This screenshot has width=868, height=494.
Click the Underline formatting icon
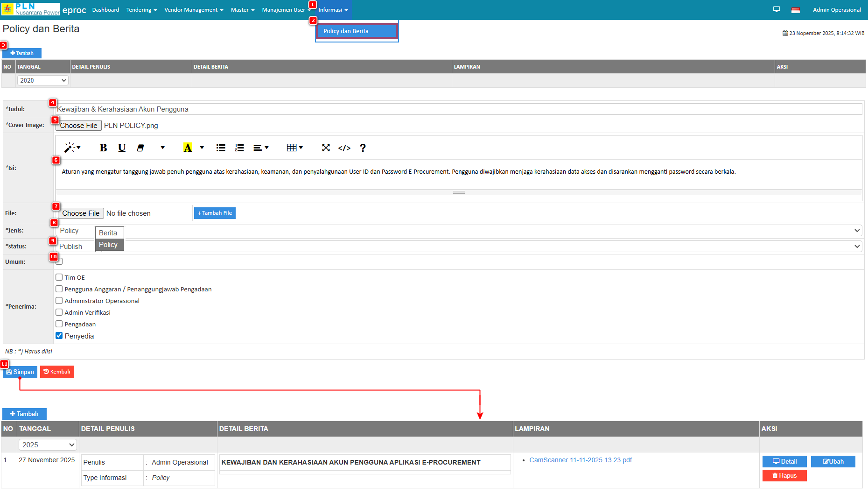coord(122,148)
